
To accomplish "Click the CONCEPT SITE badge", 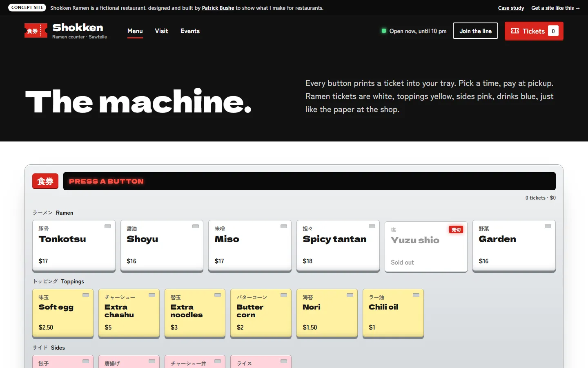I will [x=27, y=8].
